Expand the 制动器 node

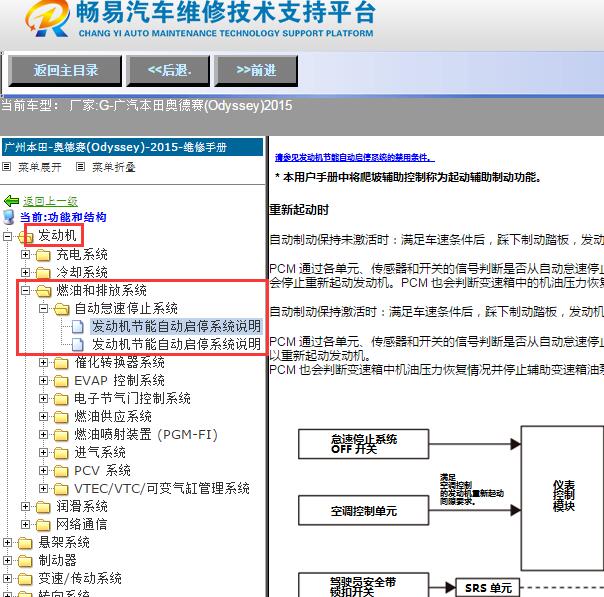click(x=7, y=560)
